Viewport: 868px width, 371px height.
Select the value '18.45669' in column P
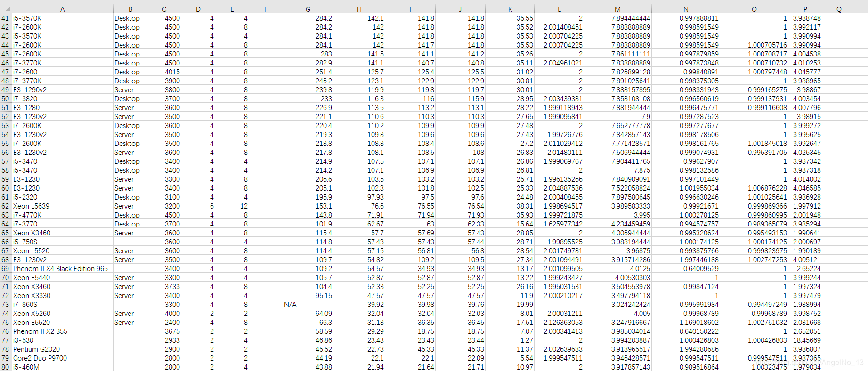[x=805, y=340]
